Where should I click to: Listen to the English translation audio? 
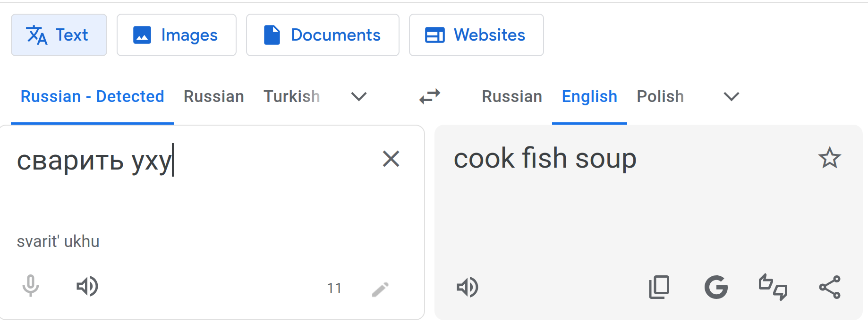(468, 287)
